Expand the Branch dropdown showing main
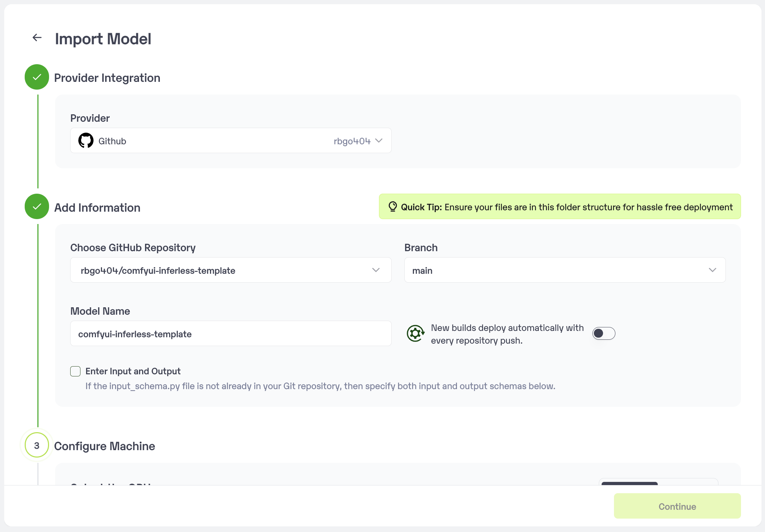The height and width of the screenshot is (532, 765). tap(565, 270)
